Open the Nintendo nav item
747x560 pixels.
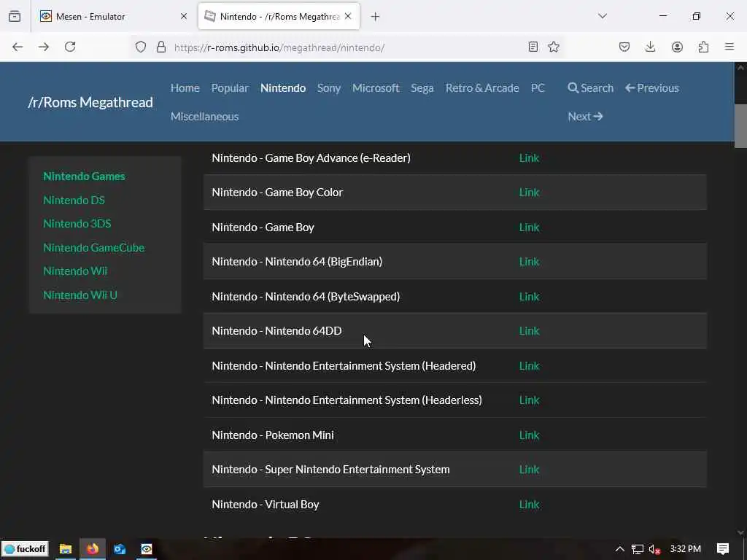(x=283, y=88)
